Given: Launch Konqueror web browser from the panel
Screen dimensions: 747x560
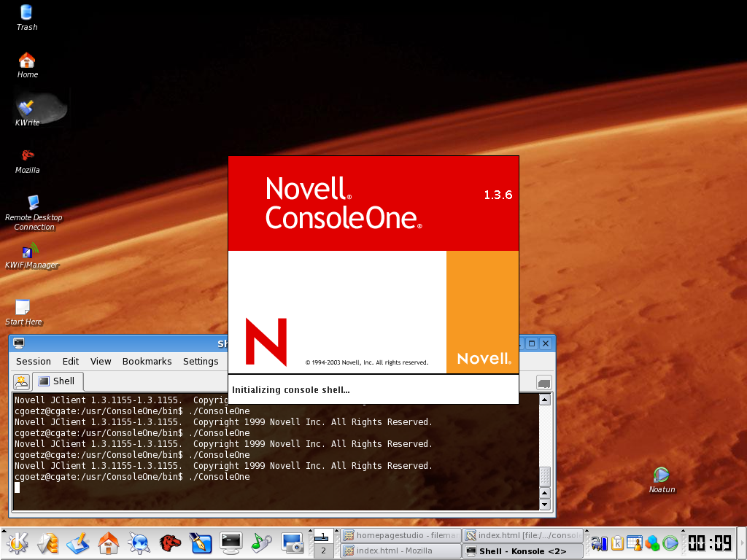Looking at the screenshot, I should 139,543.
